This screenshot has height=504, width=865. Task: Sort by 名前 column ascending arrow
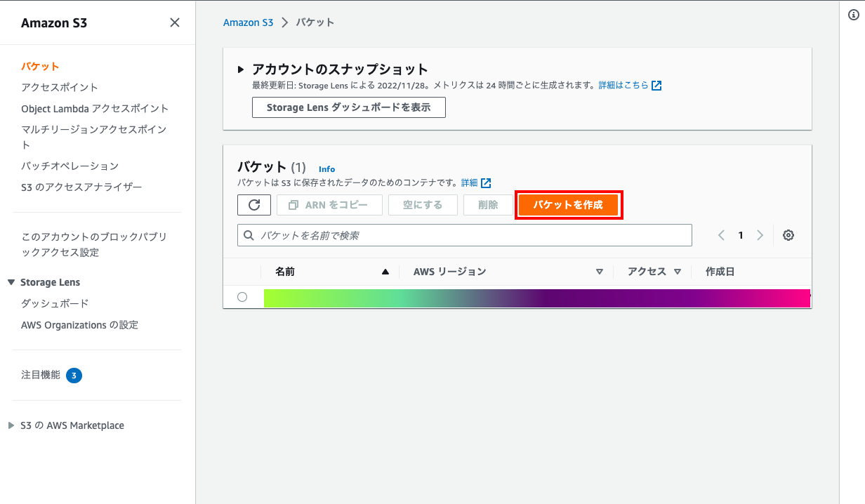point(385,272)
